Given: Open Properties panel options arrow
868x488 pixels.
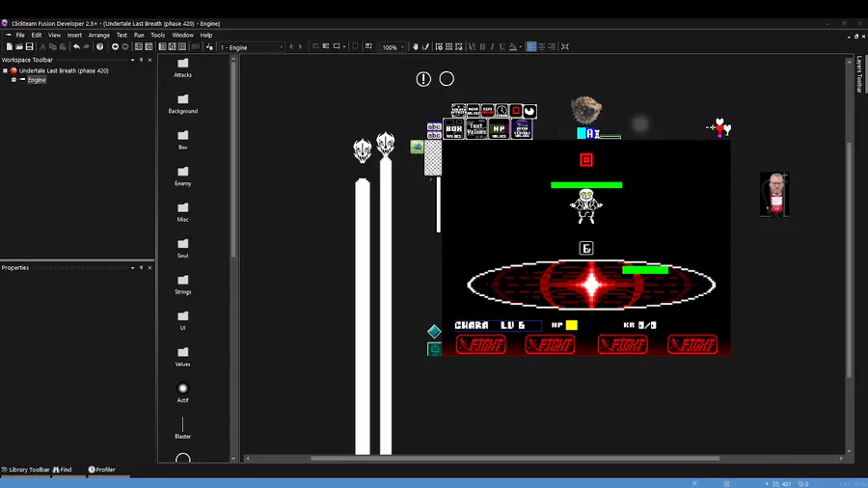Looking at the screenshot, I should pos(132,268).
